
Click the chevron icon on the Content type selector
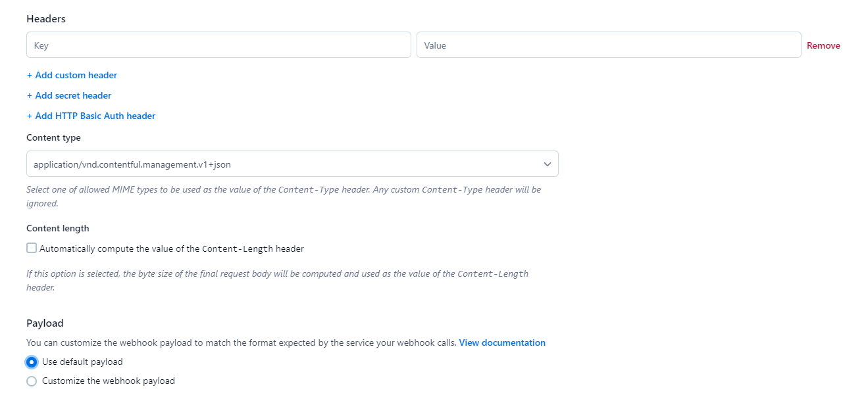[x=547, y=164]
